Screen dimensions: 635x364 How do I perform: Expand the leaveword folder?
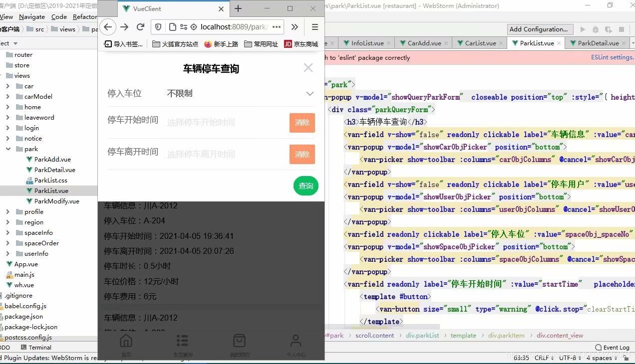[x=7, y=118]
